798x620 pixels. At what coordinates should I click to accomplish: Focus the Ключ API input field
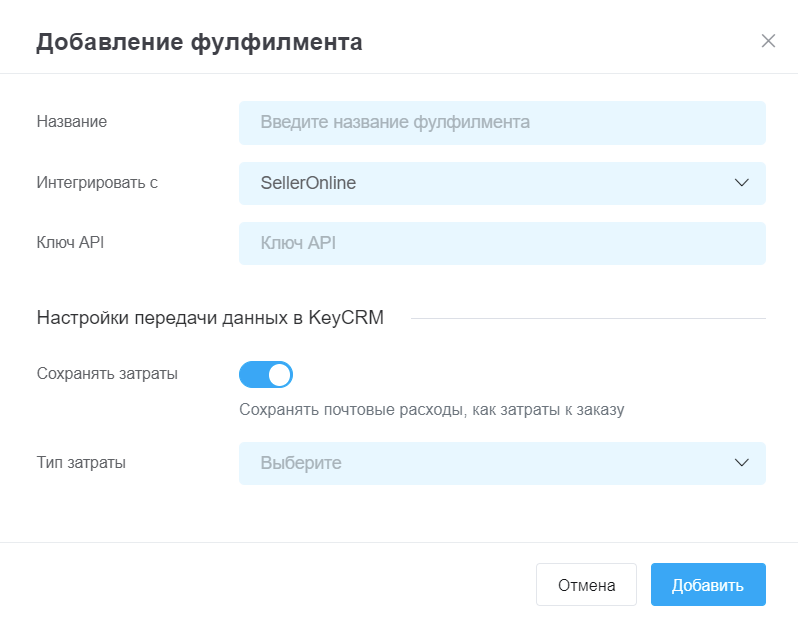coord(502,243)
